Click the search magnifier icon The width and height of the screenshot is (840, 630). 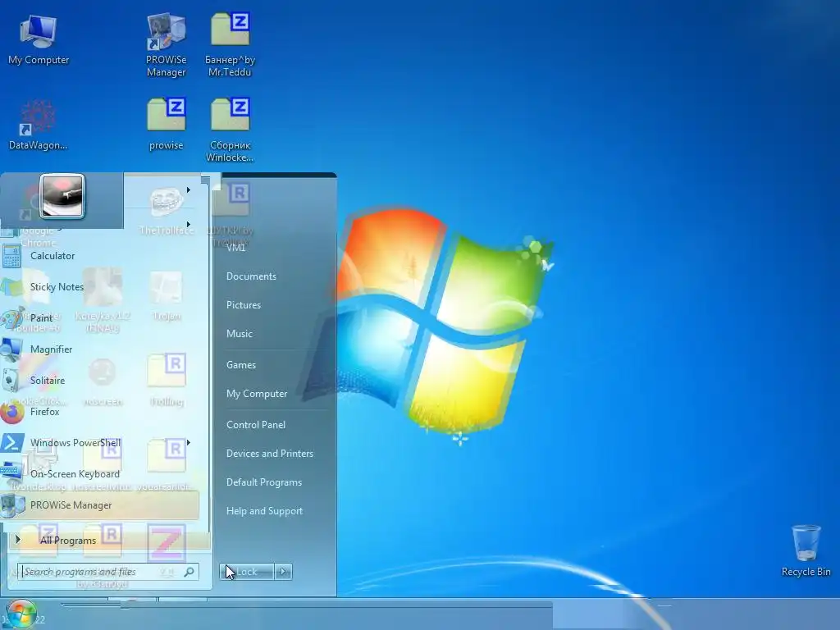[x=189, y=572]
